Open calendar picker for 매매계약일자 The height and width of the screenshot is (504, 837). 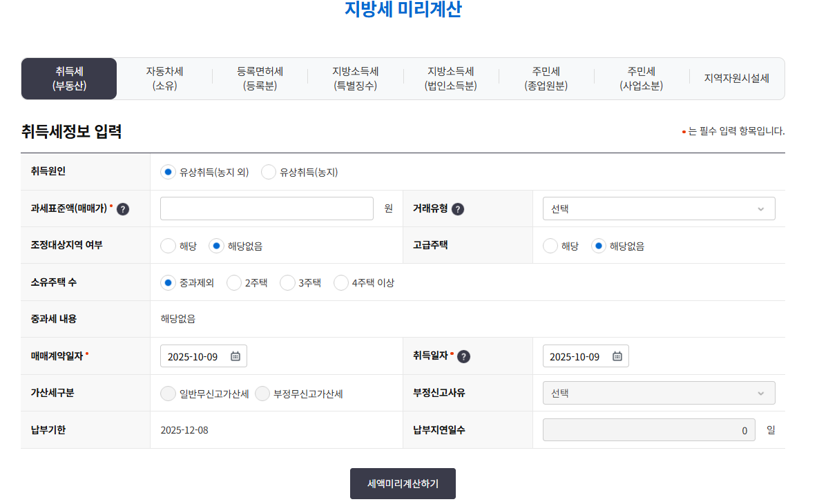coord(234,356)
